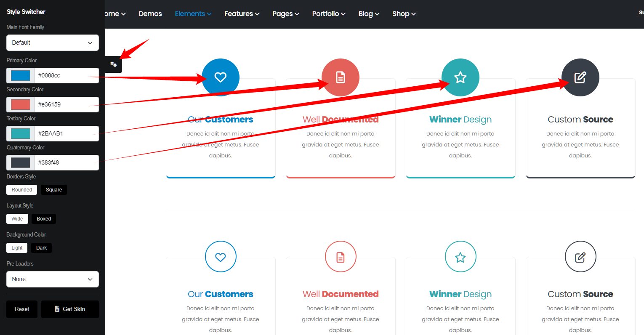Click the Get Skin button
The height and width of the screenshot is (335, 644).
point(70,309)
